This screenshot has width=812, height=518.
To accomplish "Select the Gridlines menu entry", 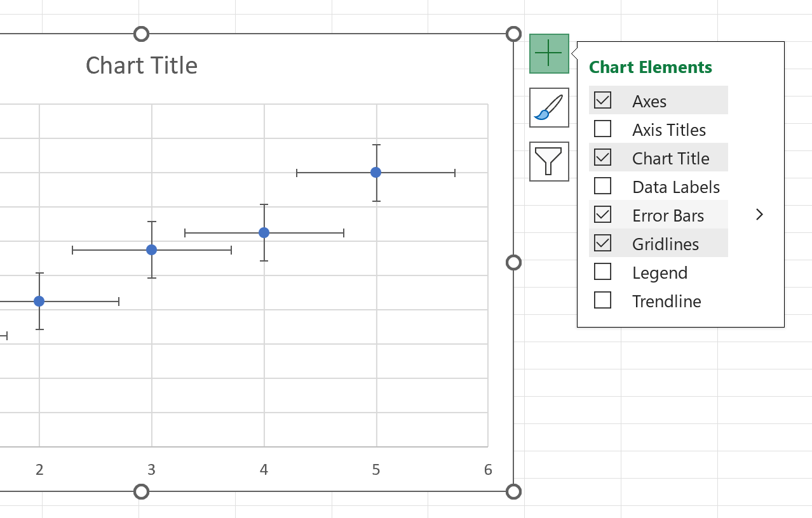I will [658, 244].
